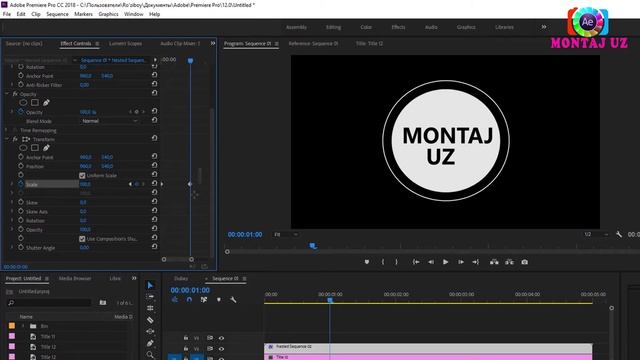This screenshot has width=640, height=360.
Task: Toggle top video track lock
Action: point(186,338)
